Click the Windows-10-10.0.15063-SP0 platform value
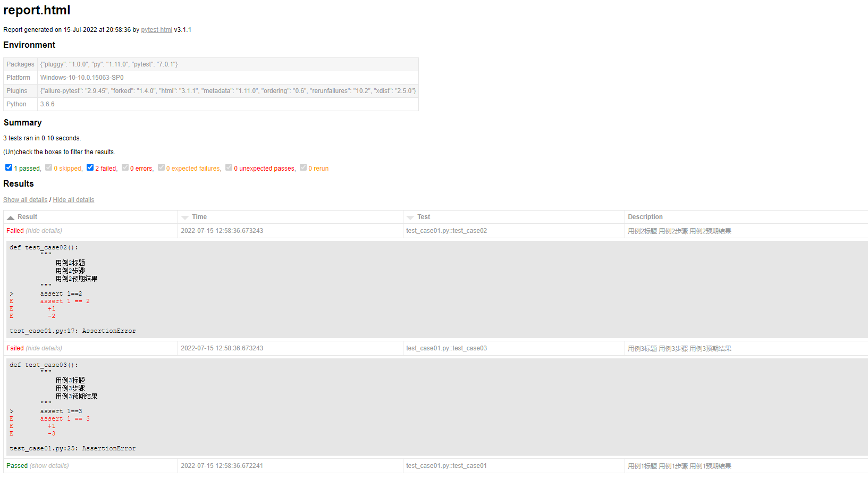Screen dimensions: 868x478 point(82,78)
